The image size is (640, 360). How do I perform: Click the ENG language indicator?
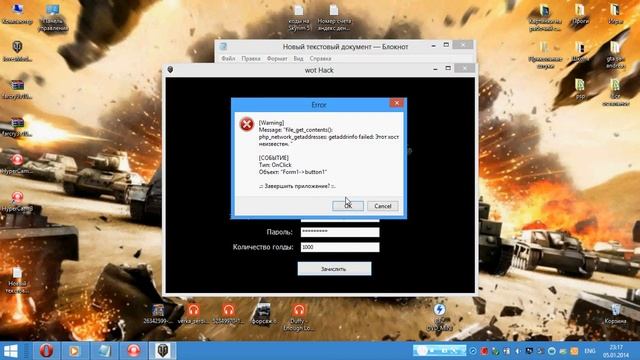[x=590, y=351]
